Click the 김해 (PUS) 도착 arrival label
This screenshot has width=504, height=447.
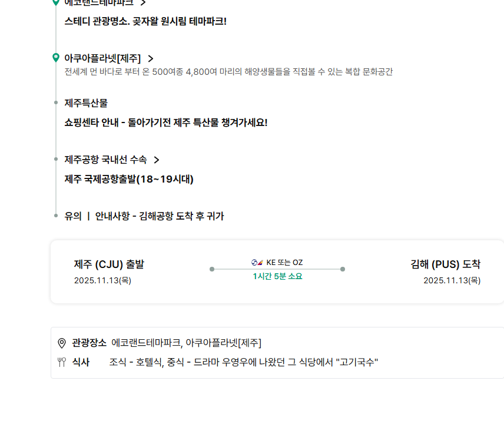(x=445, y=264)
